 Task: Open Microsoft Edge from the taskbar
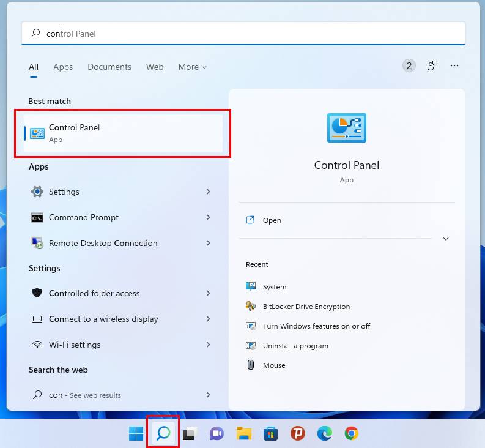pyautogui.click(x=324, y=434)
